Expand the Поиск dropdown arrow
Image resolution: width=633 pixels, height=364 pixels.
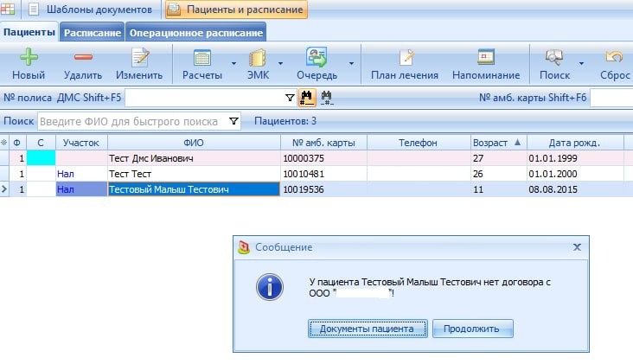[581, 63]
